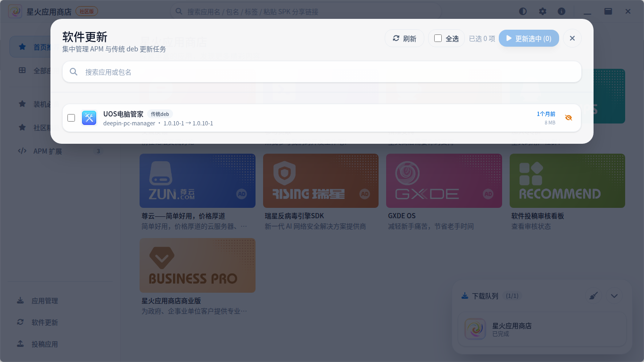This screenshot has height=362, width=644.
Task: Tick the 全选 select-all checkbox
Action: pyautogui.click(x=438, y=39)
